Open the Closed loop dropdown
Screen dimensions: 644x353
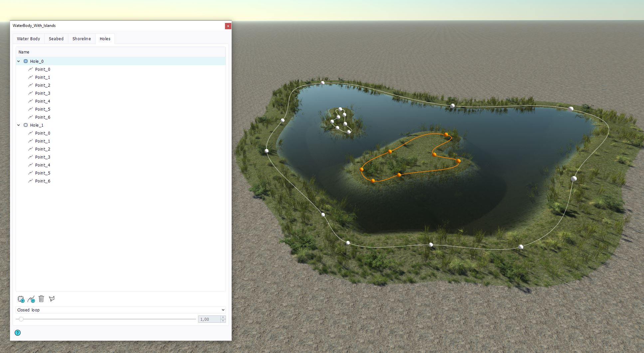click(120, 310)
